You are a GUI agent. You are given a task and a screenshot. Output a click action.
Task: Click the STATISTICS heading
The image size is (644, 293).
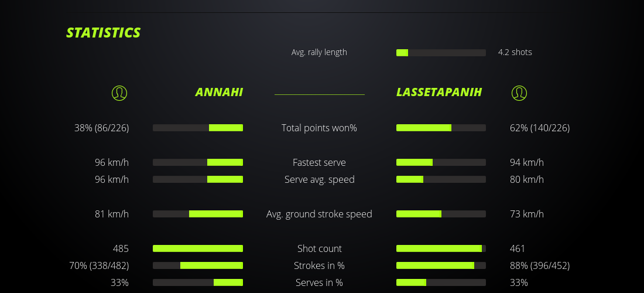pos(104,33)
